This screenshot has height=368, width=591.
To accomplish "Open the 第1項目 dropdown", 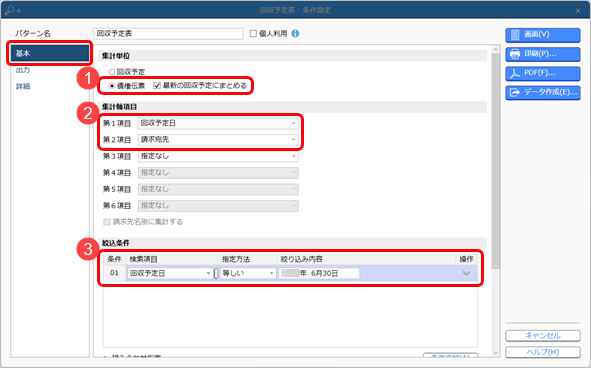I will (x=218, y=123).
